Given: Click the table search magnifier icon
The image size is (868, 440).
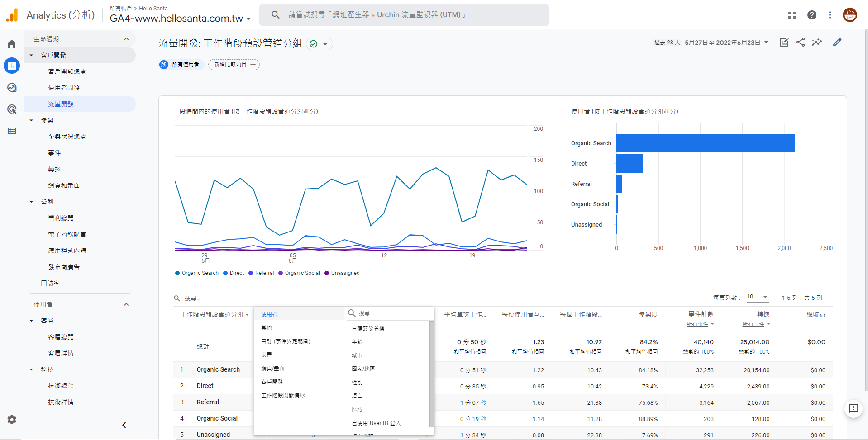Looking at the screenshot, I should pos(177,298).
